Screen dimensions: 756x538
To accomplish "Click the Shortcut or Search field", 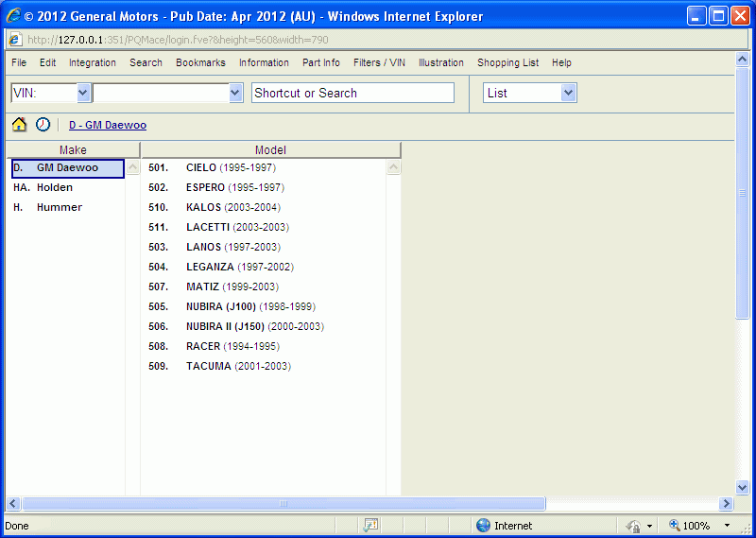I will pos(352,93).
